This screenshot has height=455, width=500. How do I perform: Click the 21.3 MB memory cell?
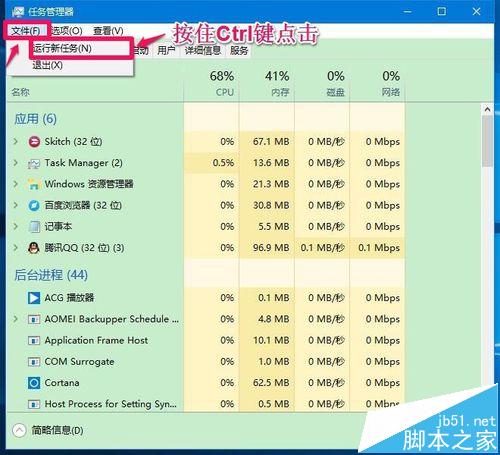coord(267,184)
